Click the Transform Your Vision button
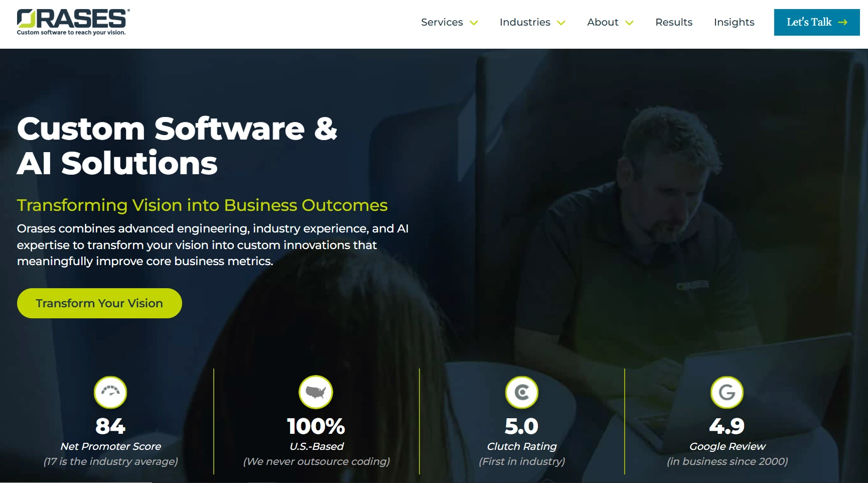This screenshot has height=483, width=868. tap(99, 303)
